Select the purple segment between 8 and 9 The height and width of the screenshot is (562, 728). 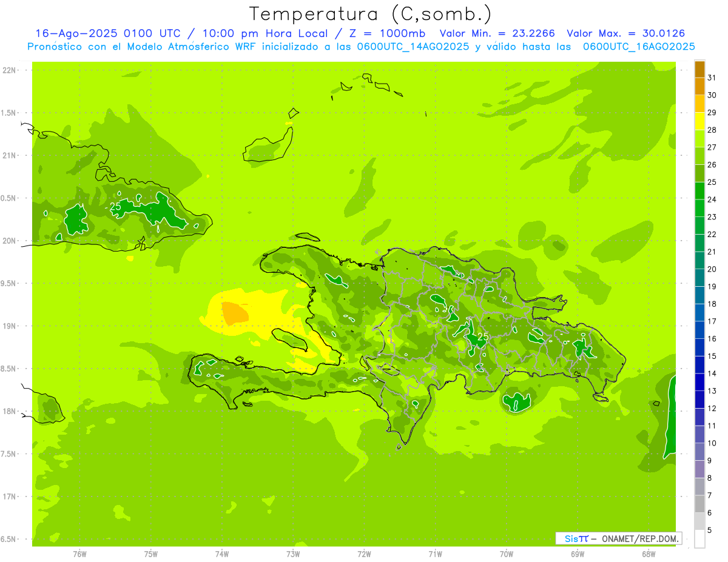click(699, 469)
